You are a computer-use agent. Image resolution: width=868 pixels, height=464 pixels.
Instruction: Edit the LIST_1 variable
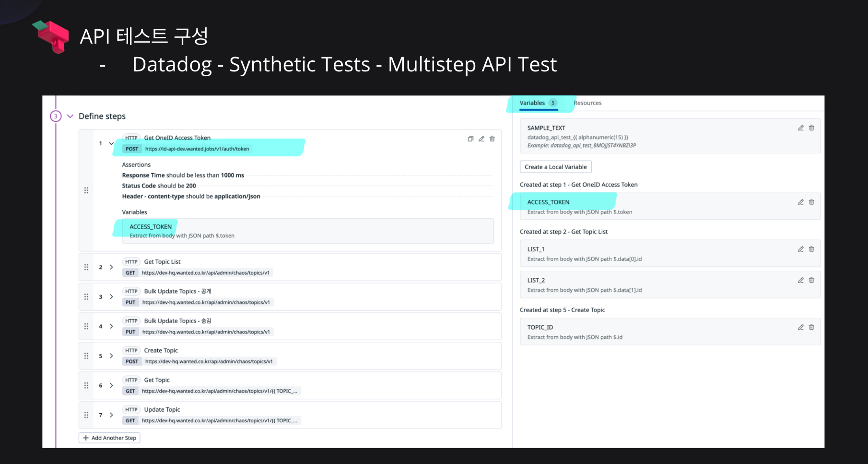pos(800,249)
